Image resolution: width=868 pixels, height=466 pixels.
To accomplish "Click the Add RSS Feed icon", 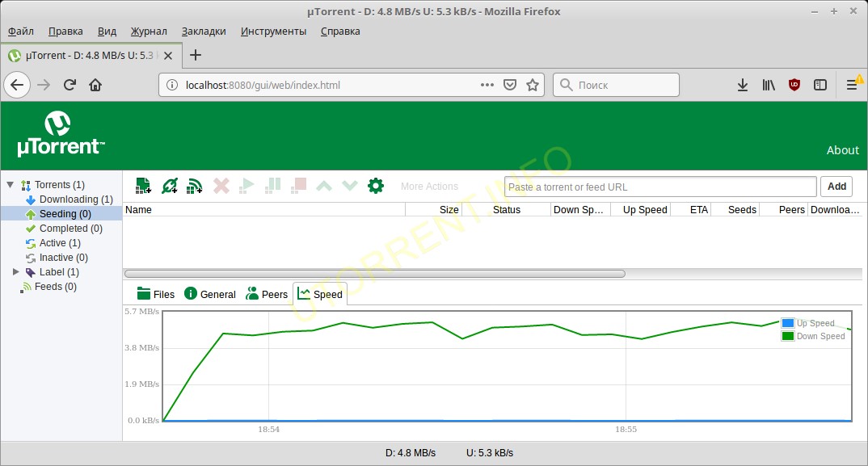I will point(194,186).
